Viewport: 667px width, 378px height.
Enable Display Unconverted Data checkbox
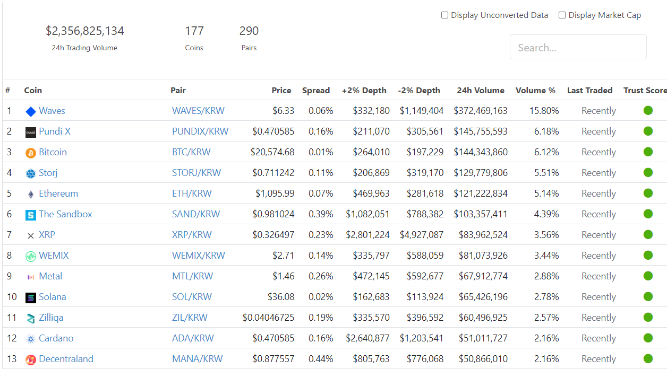pyautogui.click(x=445, y=15)
